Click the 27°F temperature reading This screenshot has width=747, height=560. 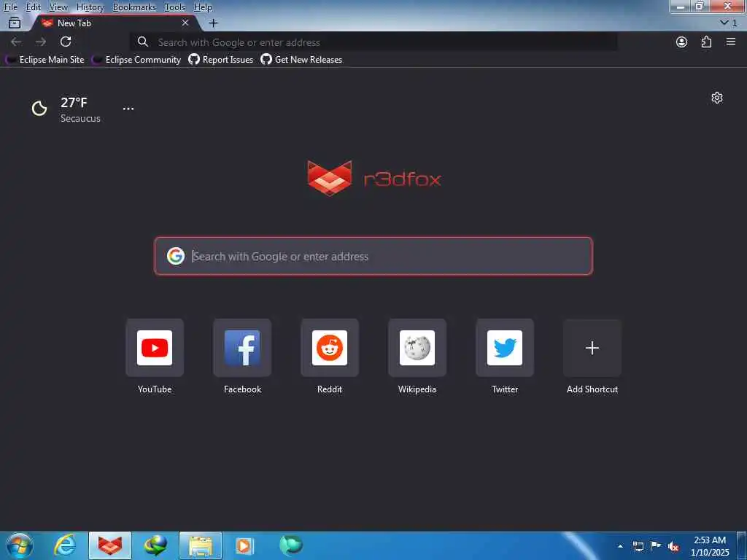point(74,102)
